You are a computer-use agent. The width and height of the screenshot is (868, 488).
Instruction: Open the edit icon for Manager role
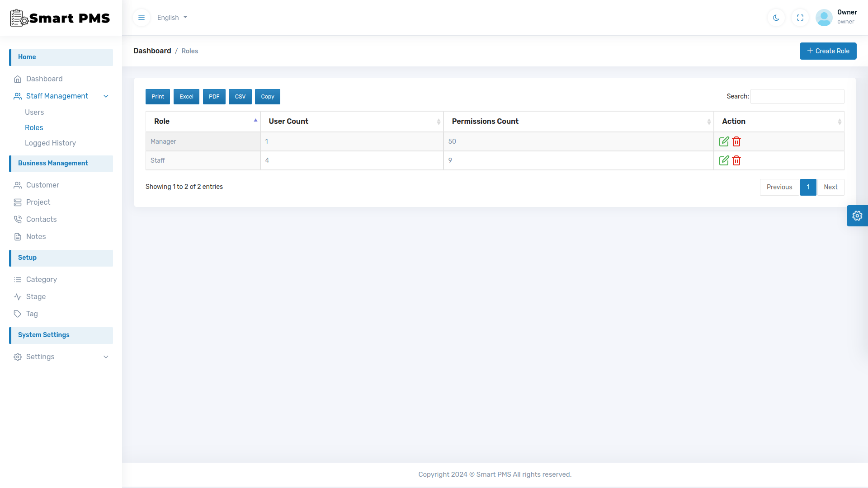[724, 141]
